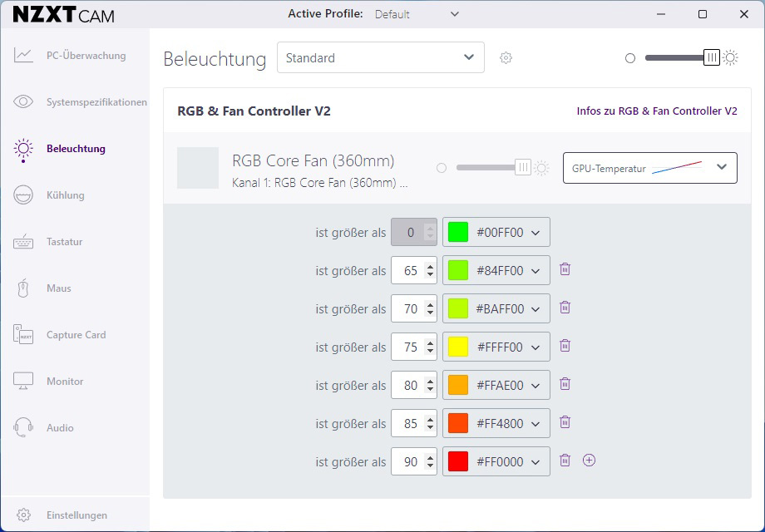
Task: Click the RGB Core Fan brightness slider
Action: point(494,168)
